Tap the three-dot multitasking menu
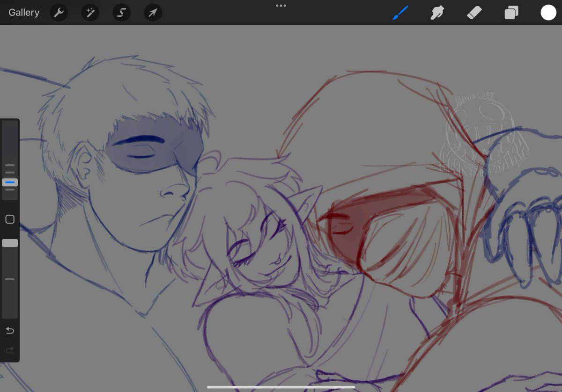This screenshot has width=562, height=392. (x=281, y=6)
